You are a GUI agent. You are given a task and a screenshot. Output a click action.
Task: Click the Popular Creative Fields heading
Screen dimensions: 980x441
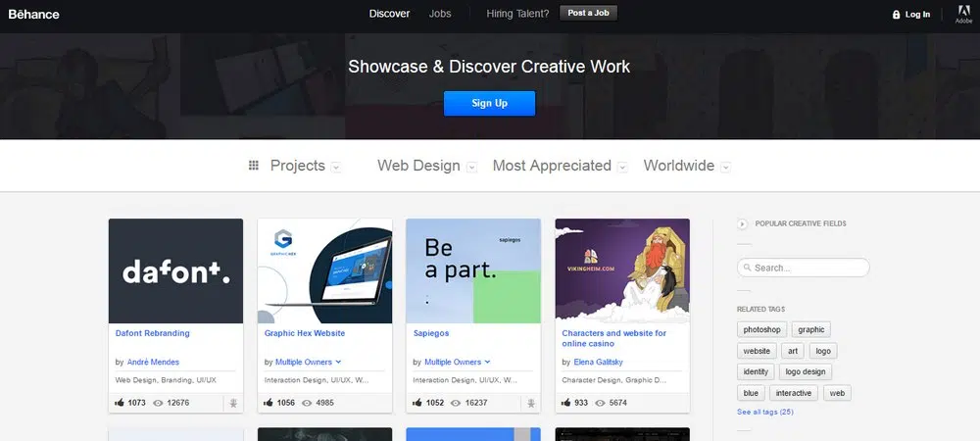(x=801, y=223)
